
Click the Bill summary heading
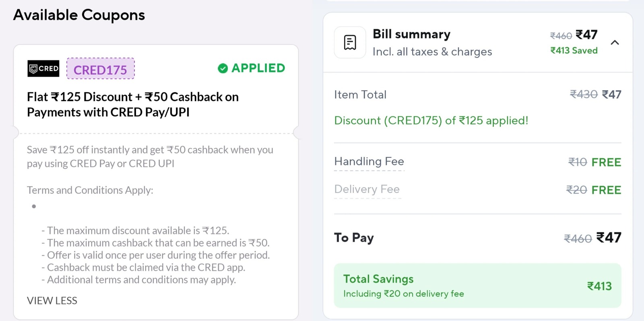(411, 34)
